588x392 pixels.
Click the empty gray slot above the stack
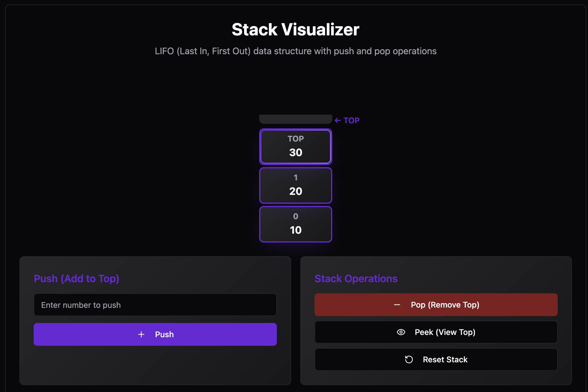(x=295, y=119)
